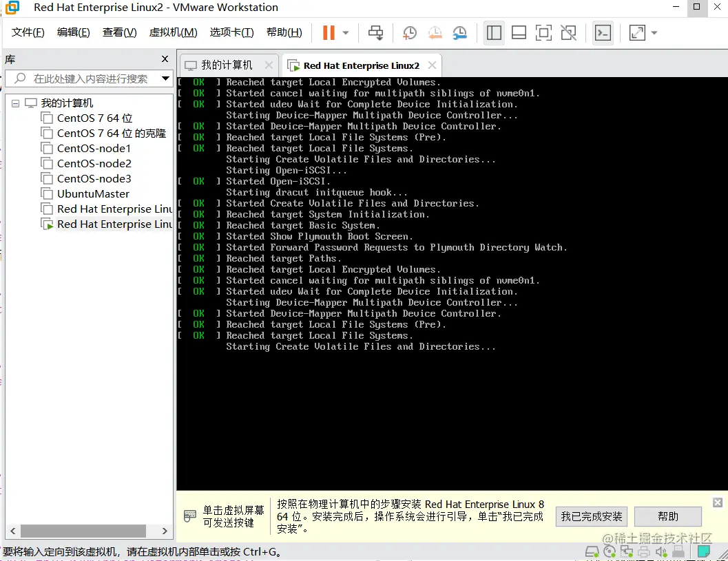Screen dimensions: 728x561
Task: Select the CentOS-node2 VM
Action: point(94,164)
